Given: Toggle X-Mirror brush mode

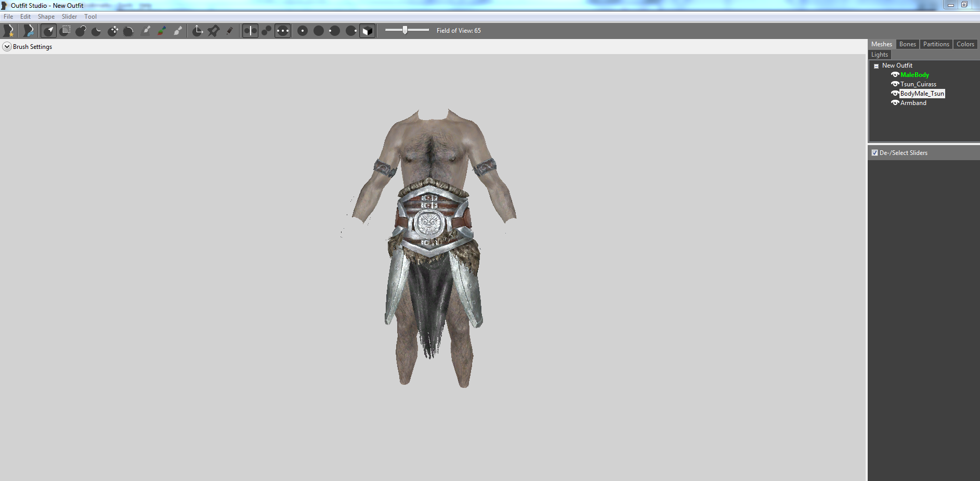Looking at the screenshot, I should 250,31.
